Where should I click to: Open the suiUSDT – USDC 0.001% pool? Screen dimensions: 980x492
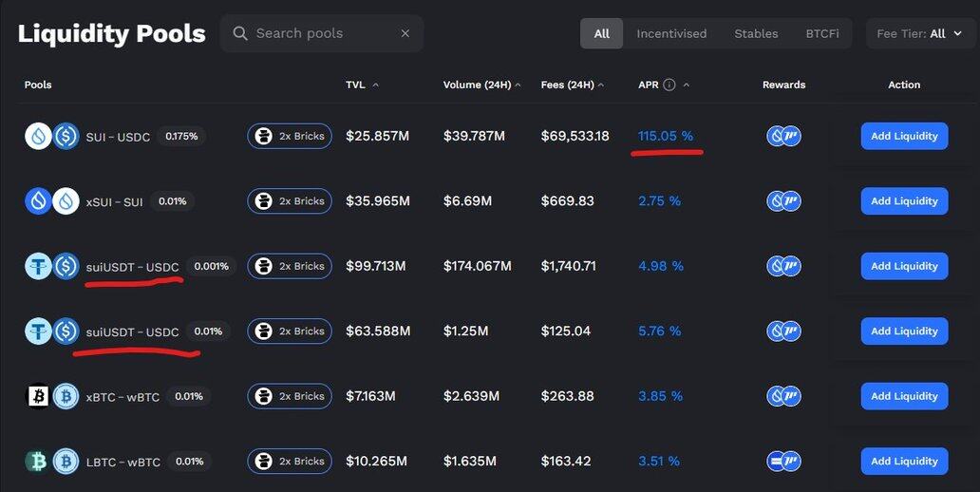(132, 267)
